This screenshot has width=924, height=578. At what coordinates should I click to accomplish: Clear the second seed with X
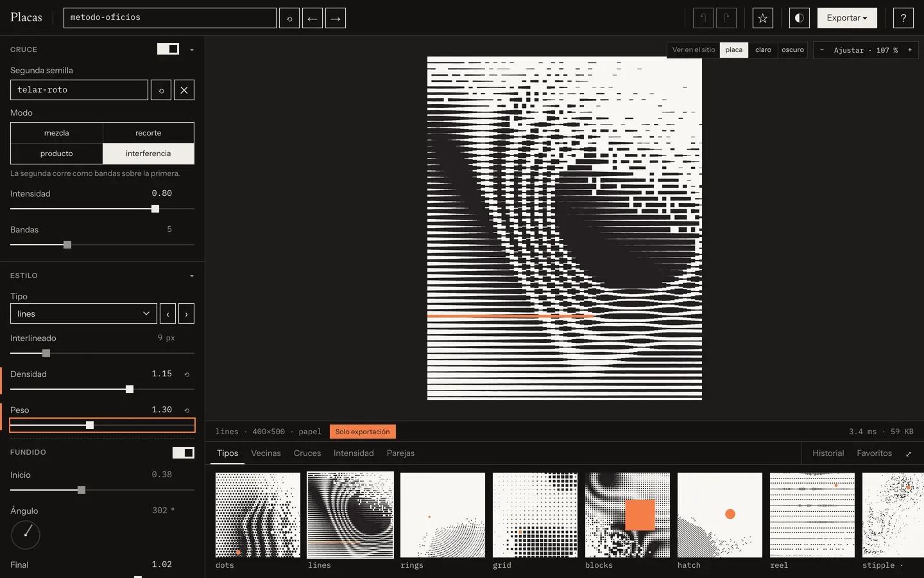point(184,90)
